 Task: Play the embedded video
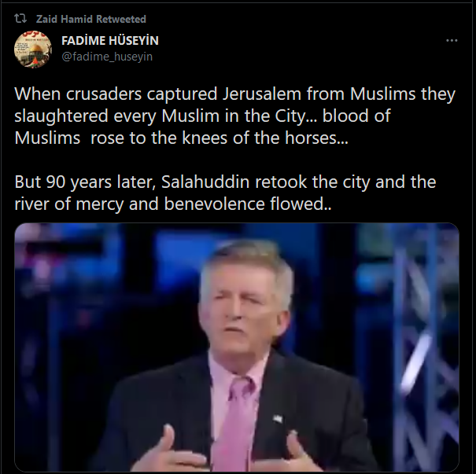pos(237,347)
